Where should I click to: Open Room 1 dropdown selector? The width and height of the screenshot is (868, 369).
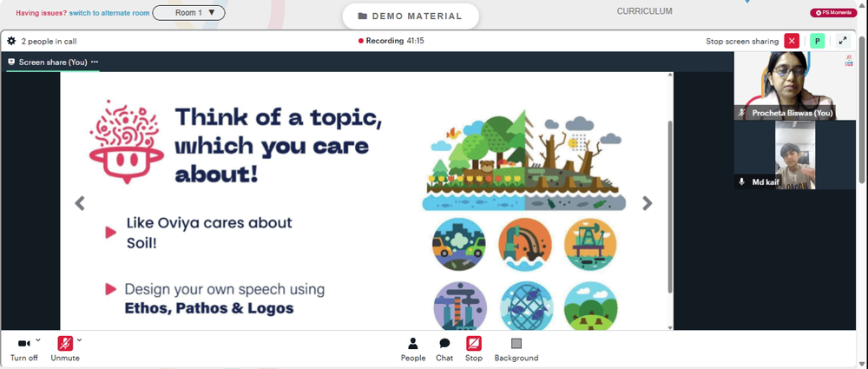[x=188, y=13]
